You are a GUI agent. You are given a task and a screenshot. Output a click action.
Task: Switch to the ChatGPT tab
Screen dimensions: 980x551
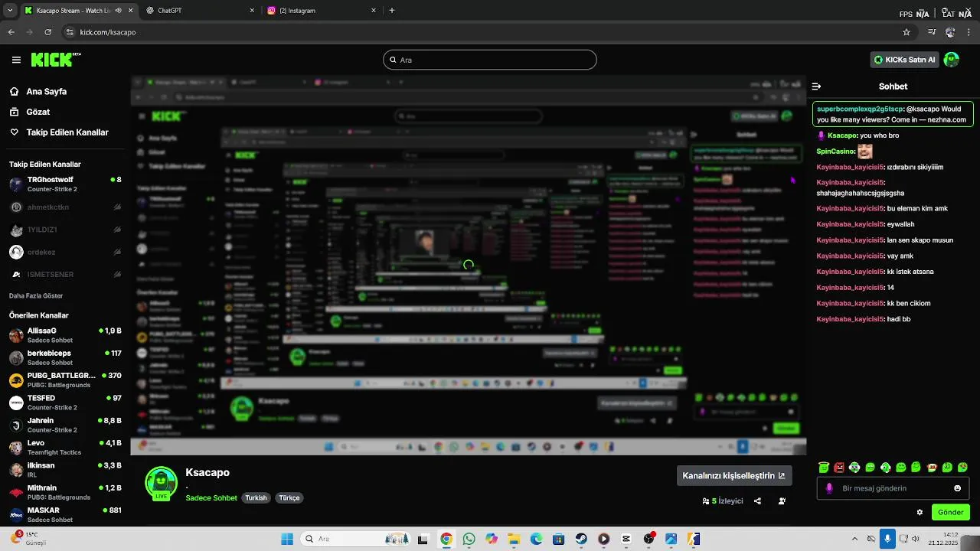[x=199, y=11]
